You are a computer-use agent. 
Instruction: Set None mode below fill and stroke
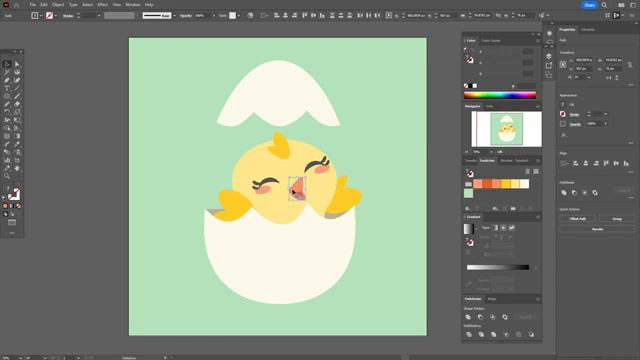point(18,206)
